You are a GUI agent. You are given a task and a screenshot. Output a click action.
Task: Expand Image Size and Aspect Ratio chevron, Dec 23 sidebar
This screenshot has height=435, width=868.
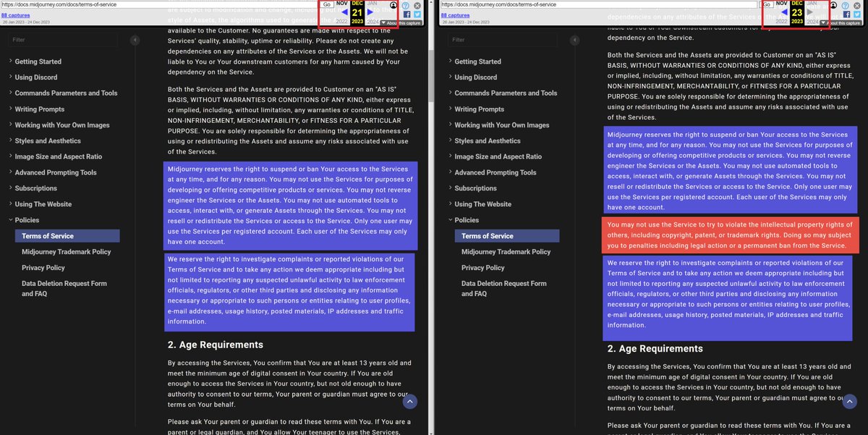click(x=451, y=157)
